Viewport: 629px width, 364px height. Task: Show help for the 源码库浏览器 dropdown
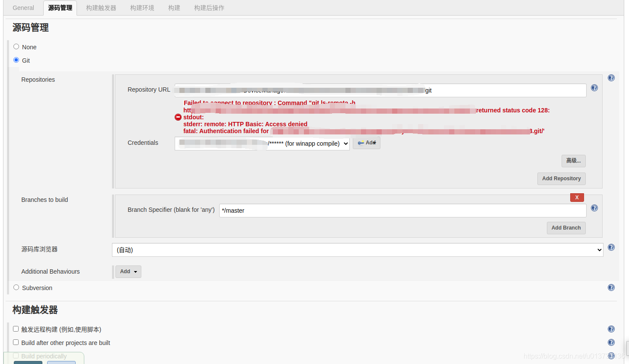pyautogui.click(x=611, y=247)
